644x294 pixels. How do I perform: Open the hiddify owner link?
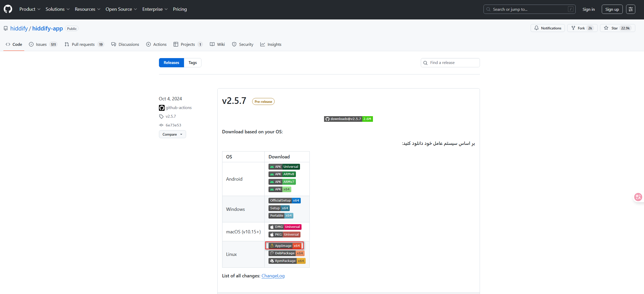(x=19, y=28)
